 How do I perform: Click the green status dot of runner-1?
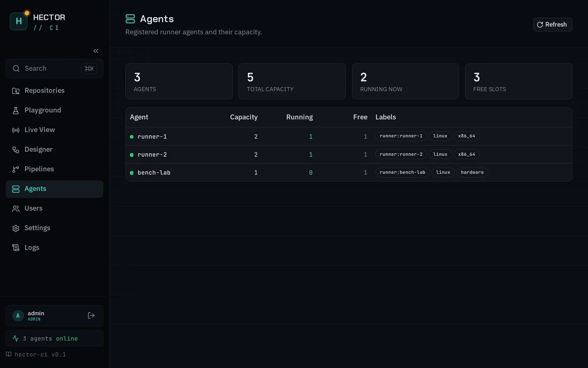pos(132,137)
